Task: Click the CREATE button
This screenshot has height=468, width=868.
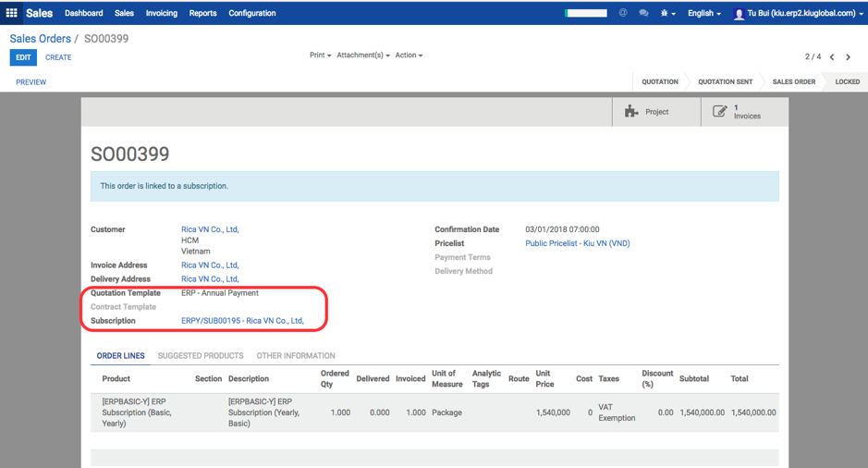Action: tap(58, 57)
